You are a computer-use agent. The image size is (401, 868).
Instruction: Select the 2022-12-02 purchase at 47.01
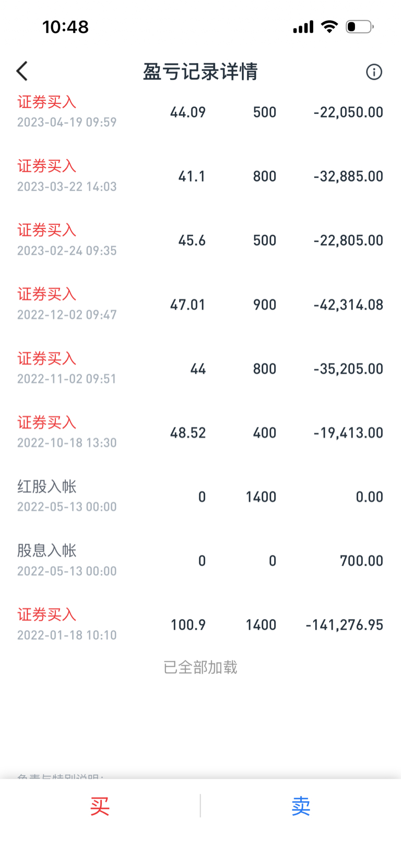click(x=200, y=304)
